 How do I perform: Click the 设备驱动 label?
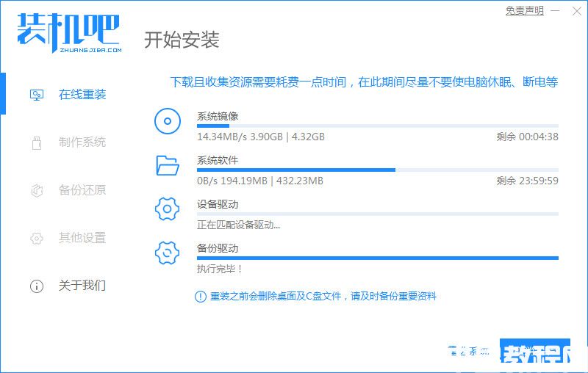point(218,204)
